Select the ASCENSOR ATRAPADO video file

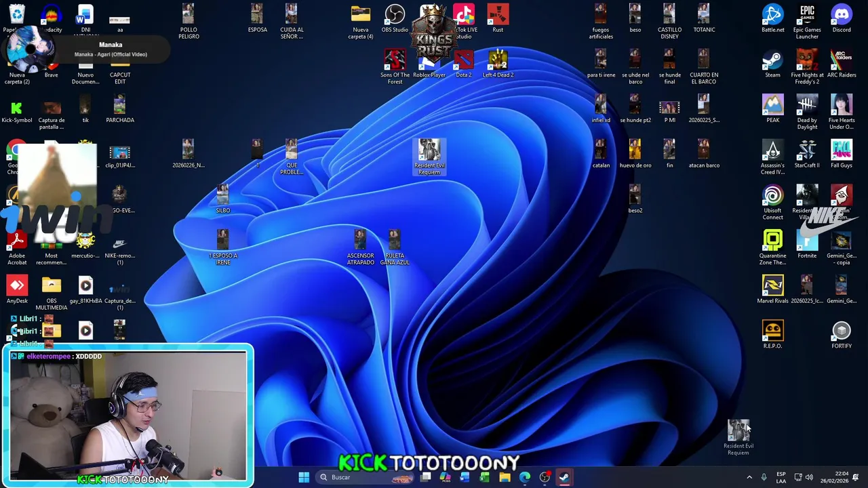click(360, 248)
